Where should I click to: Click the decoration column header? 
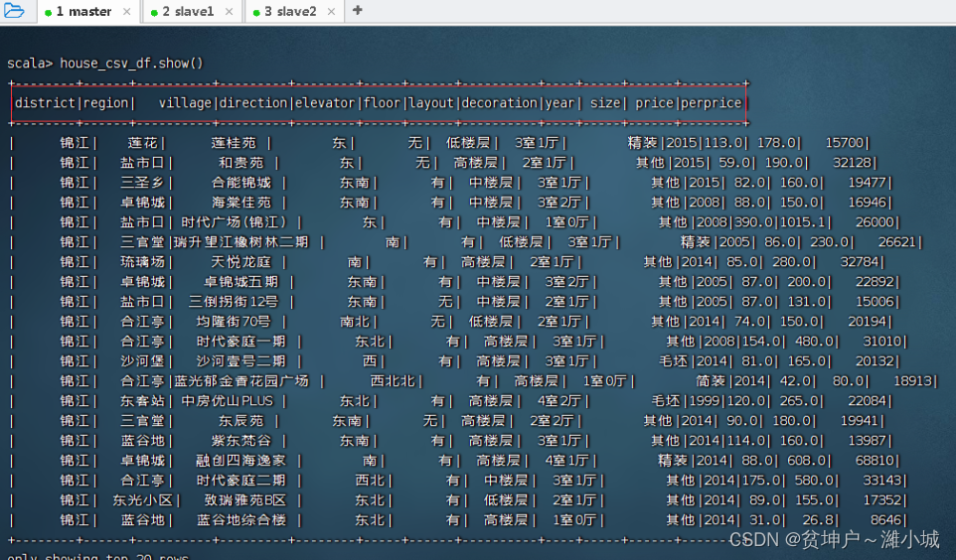point(499,103)
